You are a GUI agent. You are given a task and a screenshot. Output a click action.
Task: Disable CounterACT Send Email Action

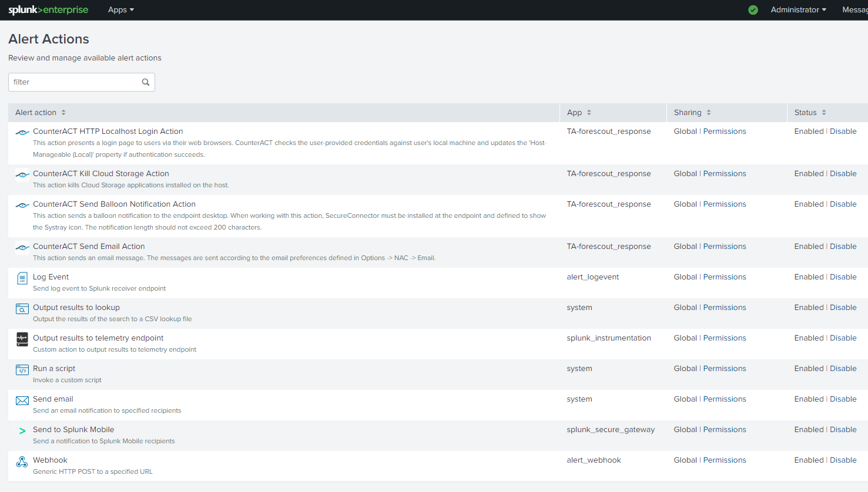[843, 247]
